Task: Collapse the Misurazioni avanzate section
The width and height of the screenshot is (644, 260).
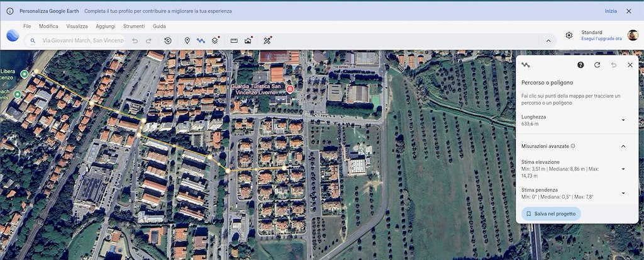Action: [x=623, y=146]
